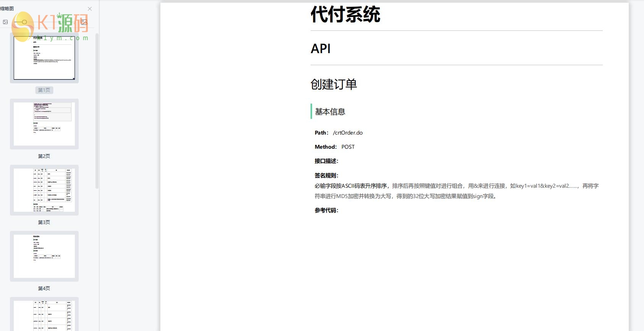Screen dimensions: 644x331
Task: Click the 缩略图 panel title
Action: [x=7, y=8]
